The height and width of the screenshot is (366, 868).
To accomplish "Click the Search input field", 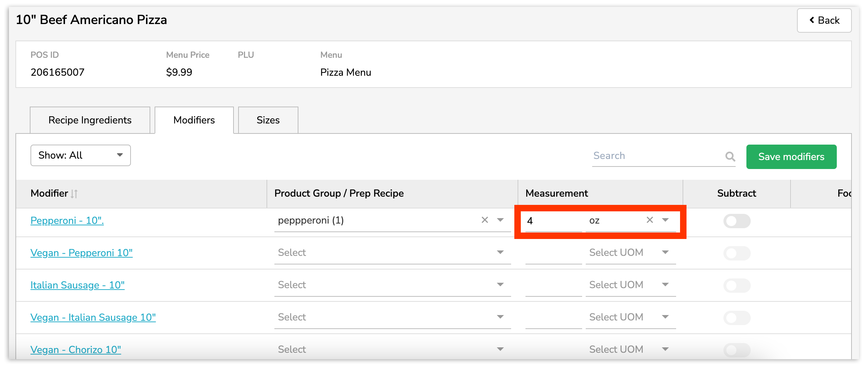I will [x=656, y=156].
